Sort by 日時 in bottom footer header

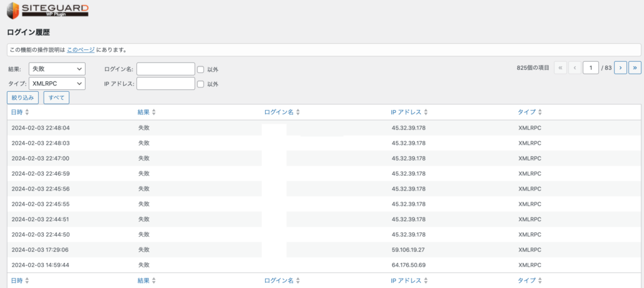[18, 281]
